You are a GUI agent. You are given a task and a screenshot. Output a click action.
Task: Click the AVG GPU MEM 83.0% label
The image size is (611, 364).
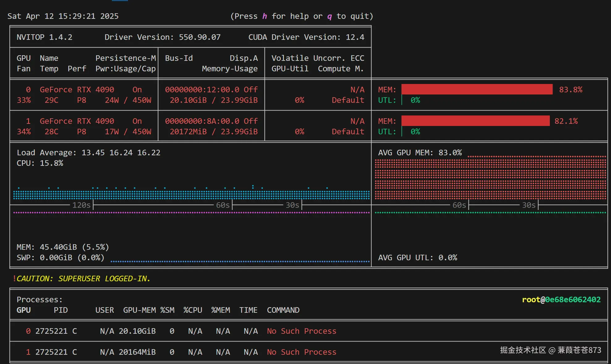(x=420, y=153)
